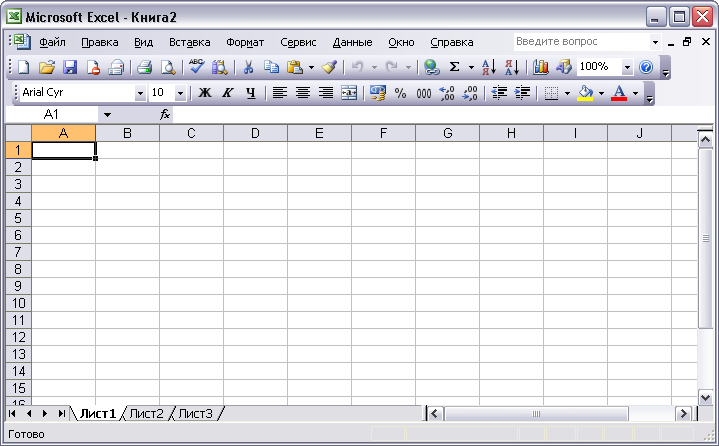Save the workbook with floppy disk icon

(x=70, y=67)
